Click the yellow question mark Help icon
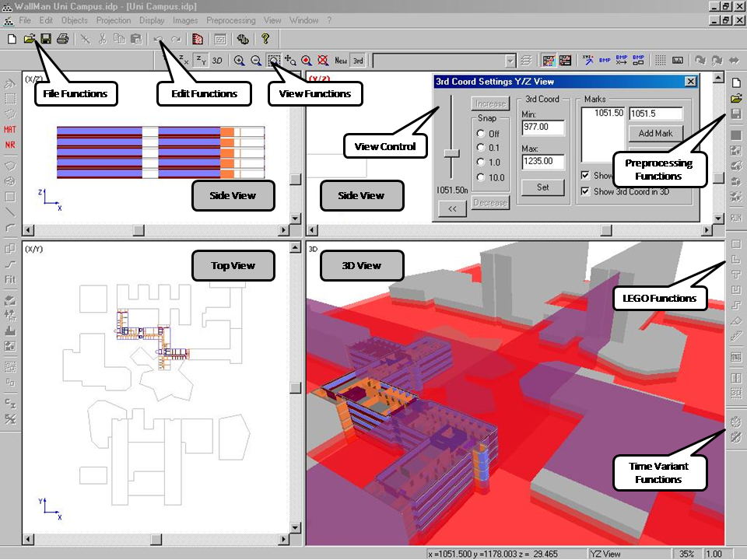The width and height of the screenshot is (747, 560). [x=265, y=39]
